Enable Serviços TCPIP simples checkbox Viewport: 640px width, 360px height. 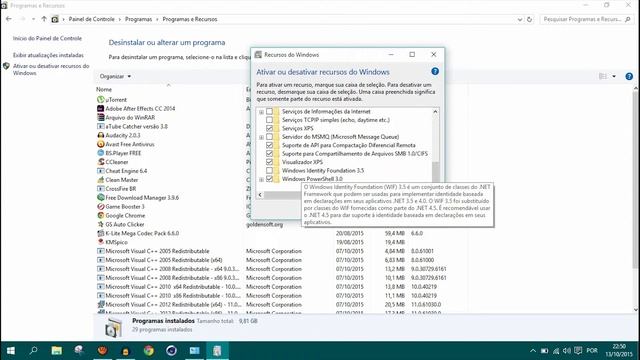pos(269,120)
